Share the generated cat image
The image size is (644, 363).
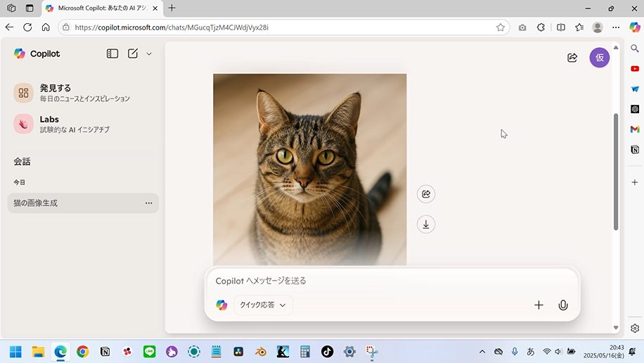(425, 194)
